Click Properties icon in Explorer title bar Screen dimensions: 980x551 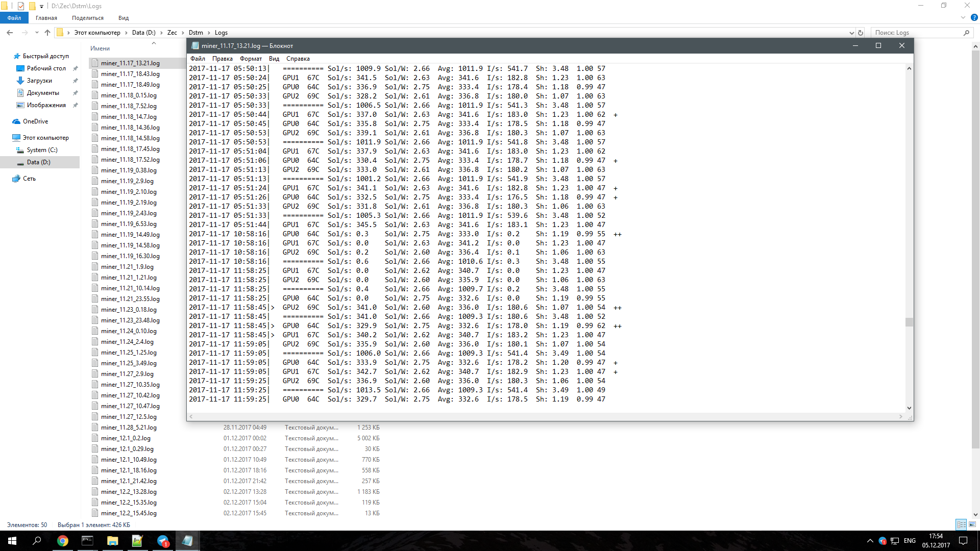click(21, 6)
